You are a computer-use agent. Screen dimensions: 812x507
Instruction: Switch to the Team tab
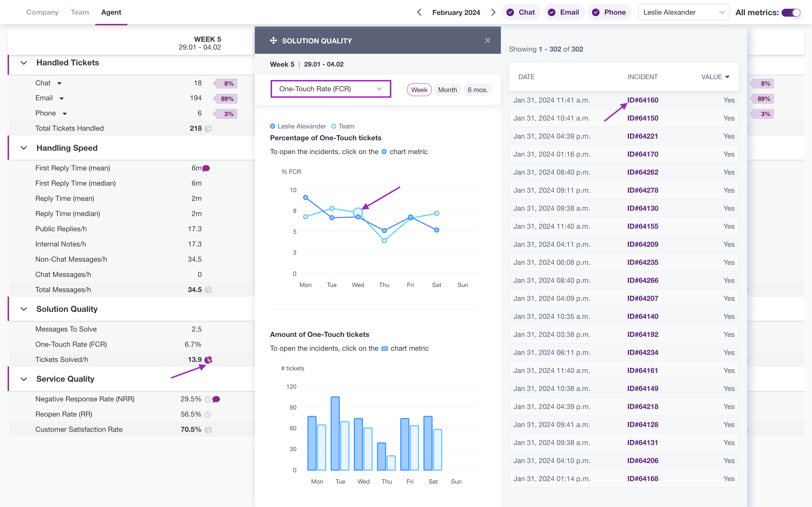[x=80, y=12]
